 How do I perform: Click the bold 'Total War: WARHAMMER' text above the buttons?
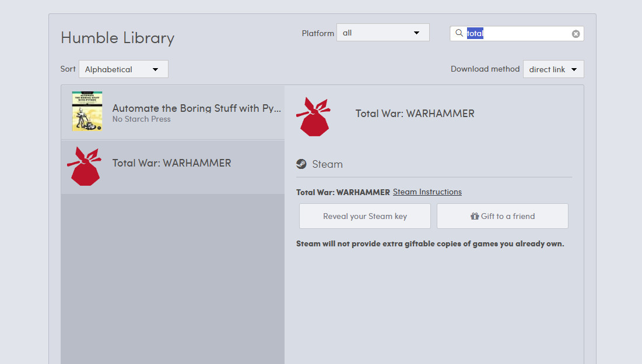pos(343,192)
